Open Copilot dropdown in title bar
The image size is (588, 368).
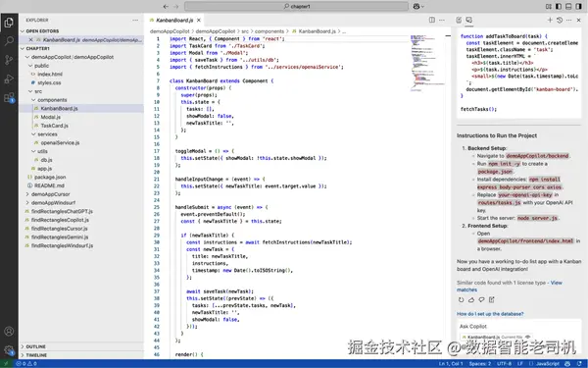coord(418,7)
